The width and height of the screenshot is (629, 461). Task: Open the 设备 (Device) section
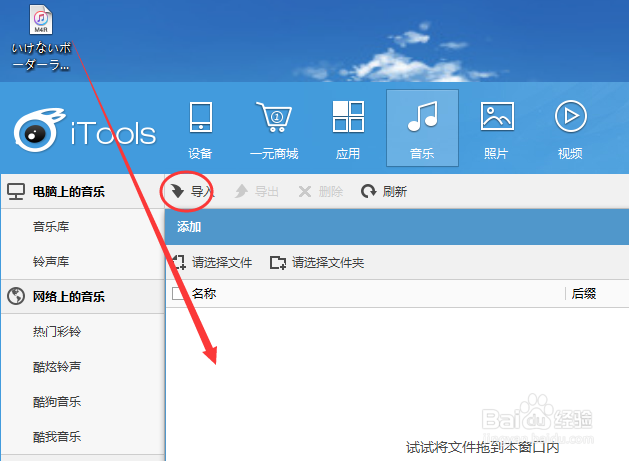200,130
